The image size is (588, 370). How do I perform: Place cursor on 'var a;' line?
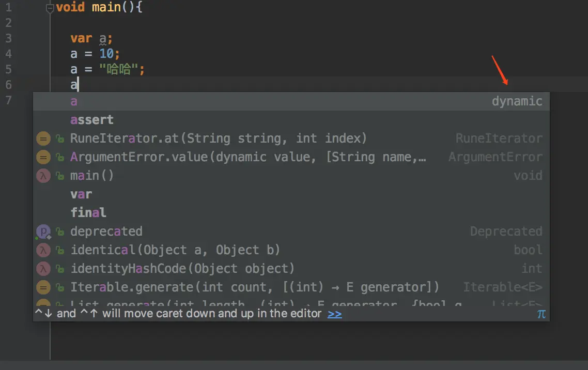point(91,39)
